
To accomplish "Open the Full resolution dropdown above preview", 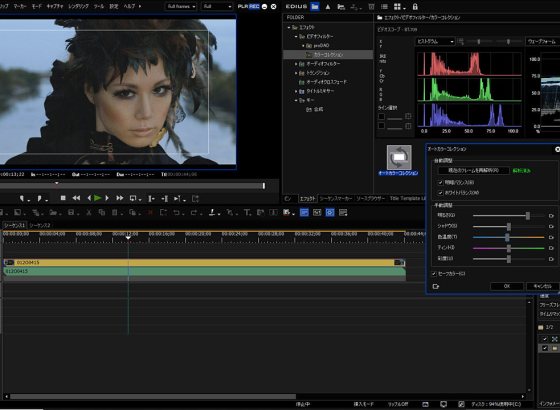I will [x=217, y=6].
